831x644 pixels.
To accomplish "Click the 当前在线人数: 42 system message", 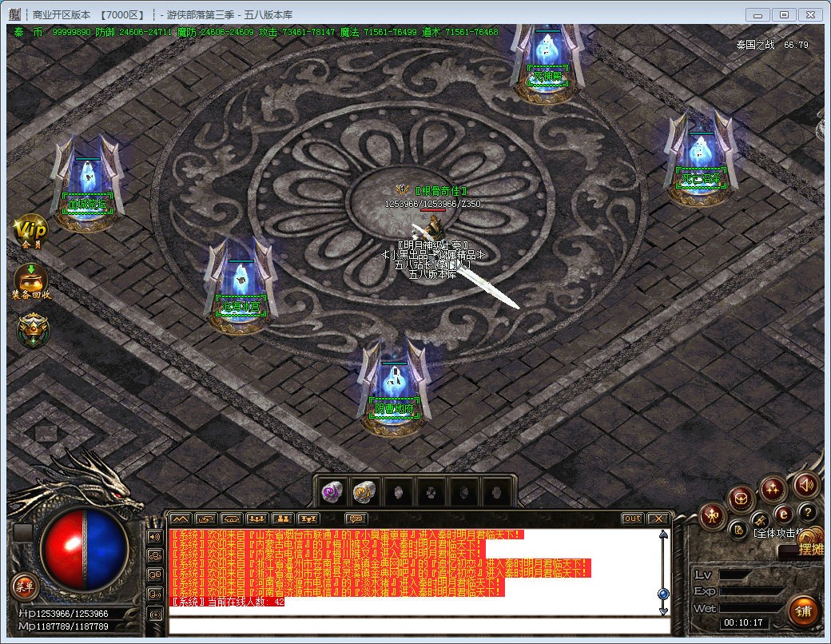I will click(227, 602).
